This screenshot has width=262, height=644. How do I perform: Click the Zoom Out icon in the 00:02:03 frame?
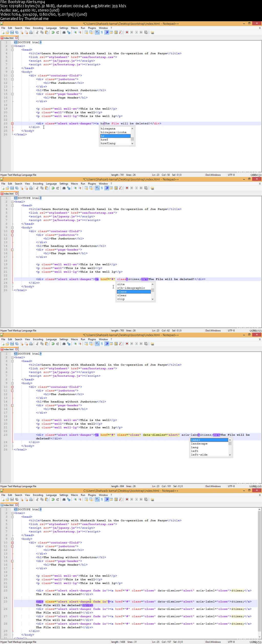(80, 188)
